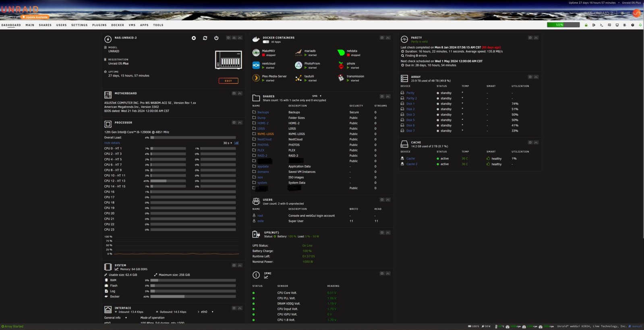Click the info monitor icon in top toolbar
Image resolution: width=644 pixels, height=330 pixels.
coord(617,25)
